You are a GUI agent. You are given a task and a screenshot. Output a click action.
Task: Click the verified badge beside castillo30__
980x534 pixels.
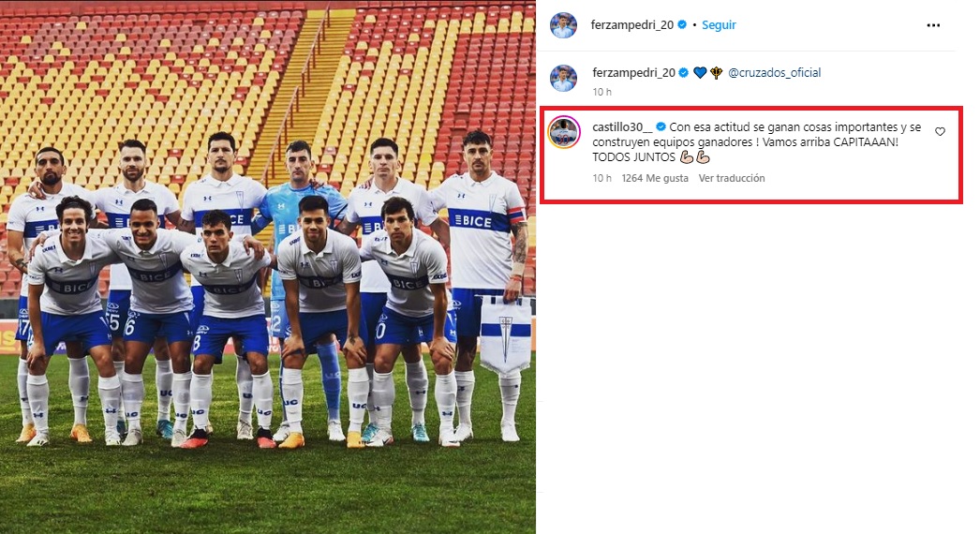click(x=661, y=126)
